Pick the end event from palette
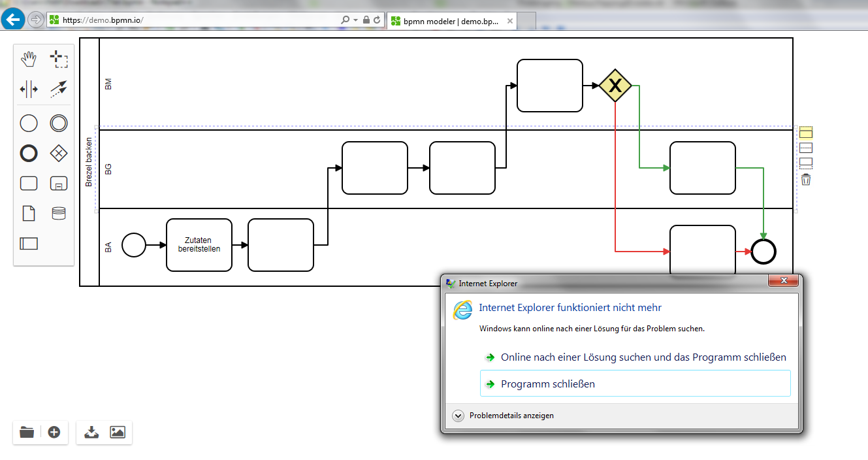 pos(29,154)
